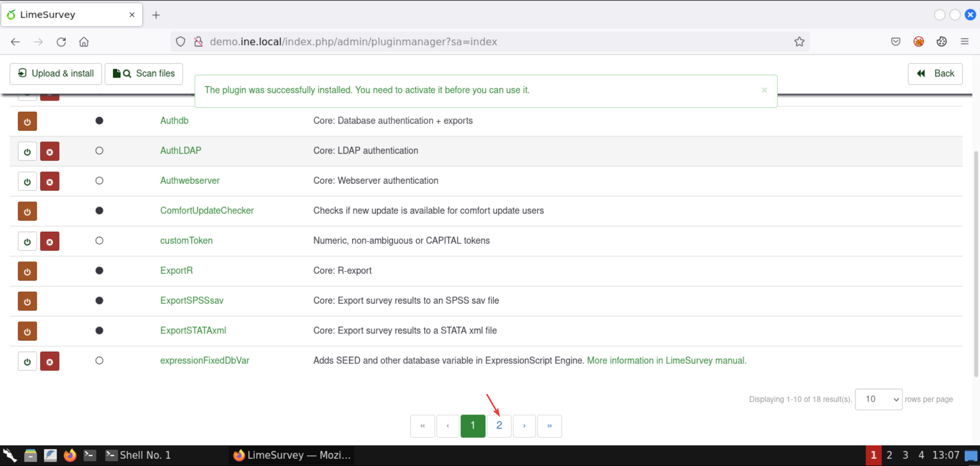This screenshot has width=980, height=466.
Task: Open rows per page dropdown
Action: [878, 399]
